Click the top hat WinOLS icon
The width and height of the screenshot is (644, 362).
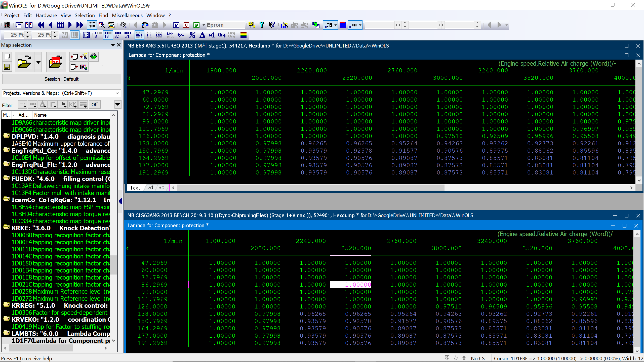coord(7,25)
